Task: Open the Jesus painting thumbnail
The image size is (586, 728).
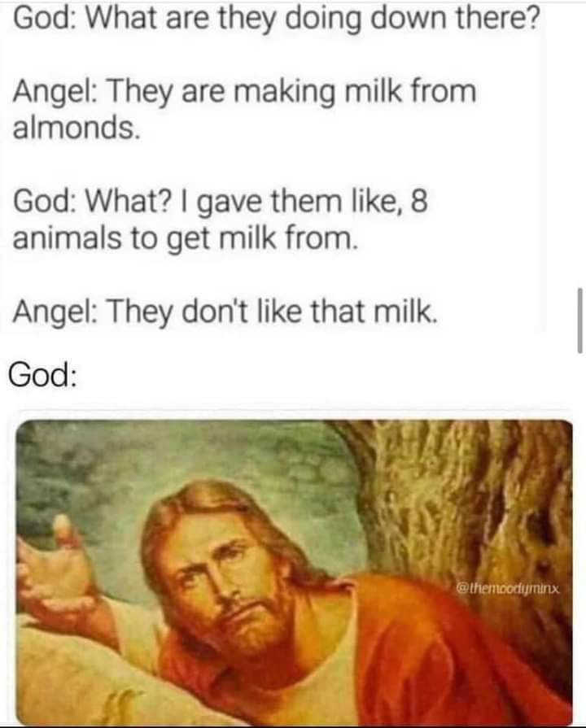Action: coord(294,571)
